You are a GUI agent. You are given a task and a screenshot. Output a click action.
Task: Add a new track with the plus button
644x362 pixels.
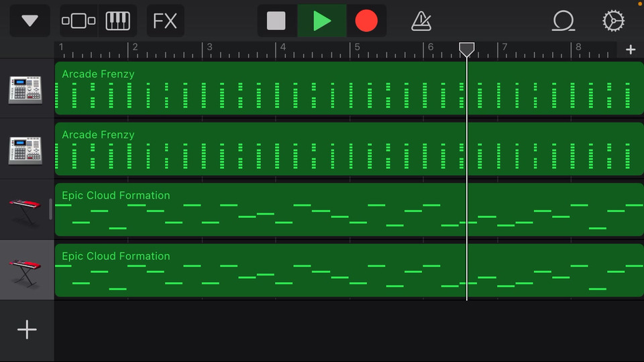click(x=27, y=330)
